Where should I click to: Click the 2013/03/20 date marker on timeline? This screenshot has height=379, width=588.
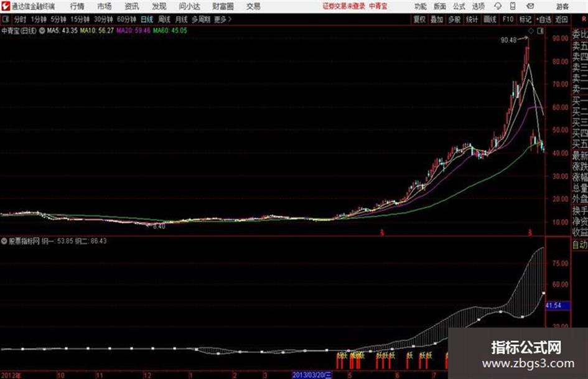click(x=312, y=375)
